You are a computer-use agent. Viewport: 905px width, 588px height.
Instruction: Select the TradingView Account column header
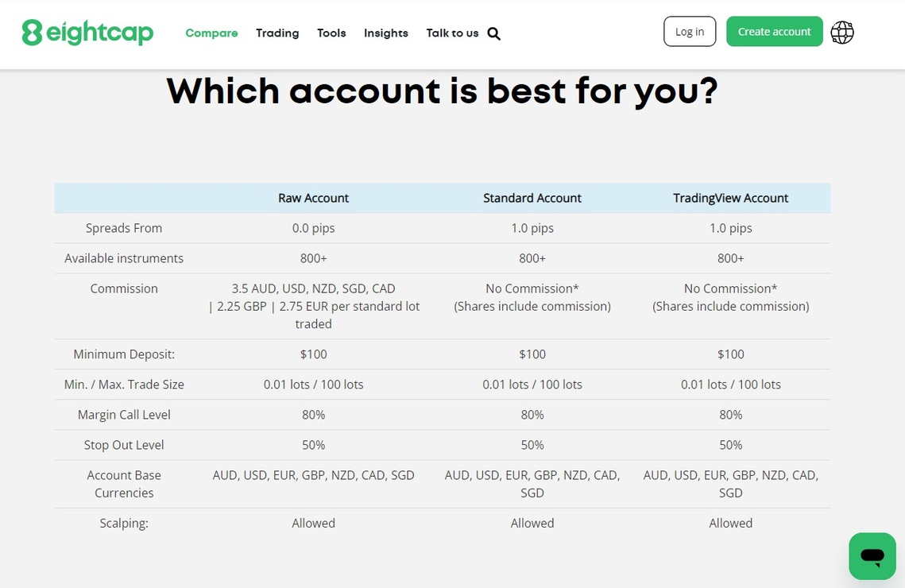point(731,198)
